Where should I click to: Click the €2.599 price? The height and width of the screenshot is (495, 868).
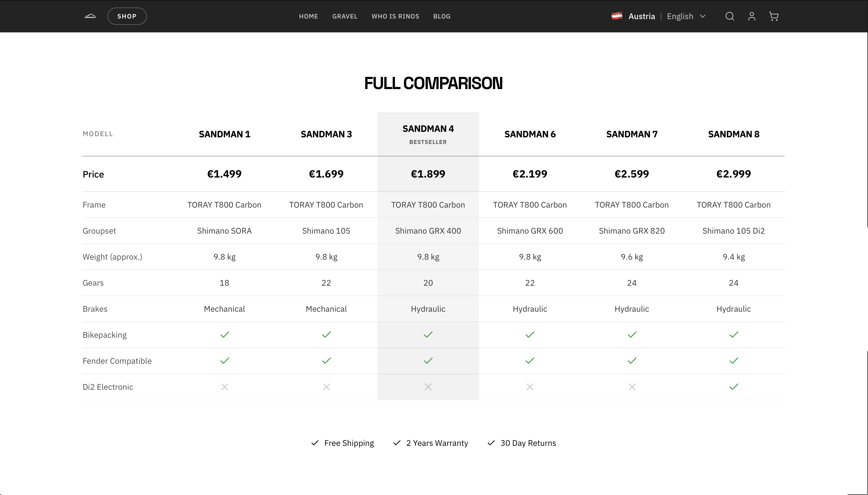tap(632, 174)
